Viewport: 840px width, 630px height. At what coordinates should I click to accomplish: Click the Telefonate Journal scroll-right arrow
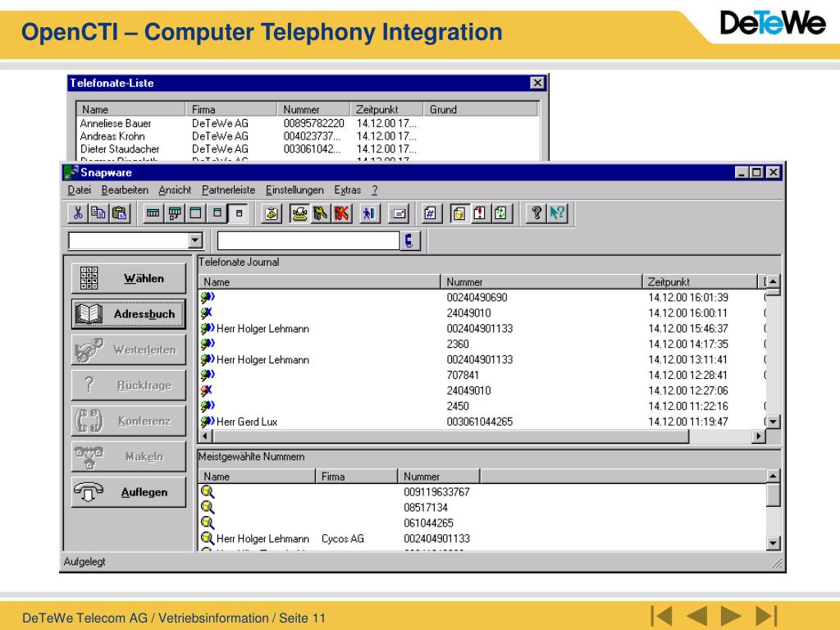pos(759,436)
